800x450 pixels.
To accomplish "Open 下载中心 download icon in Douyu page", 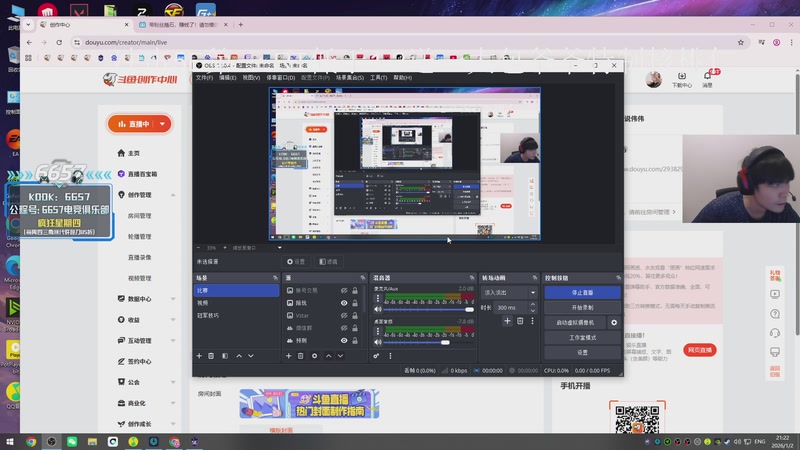I will tap(682, 76).
